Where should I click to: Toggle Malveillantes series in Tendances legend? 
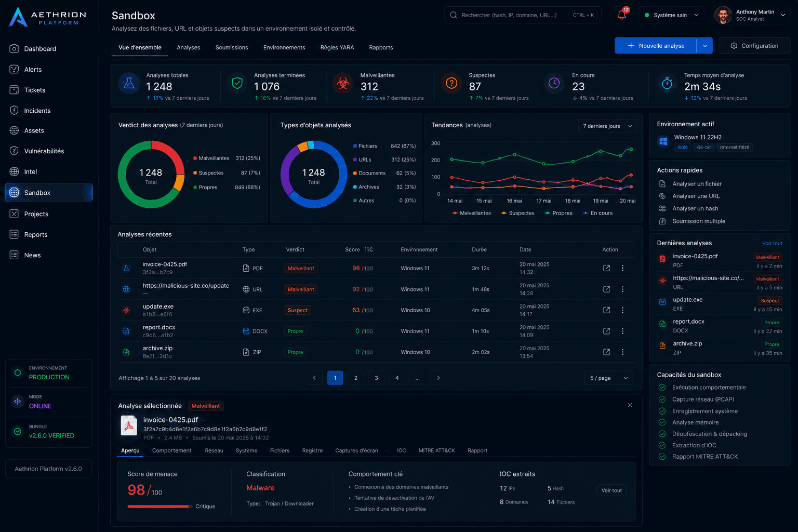click(x=471, y=213)
